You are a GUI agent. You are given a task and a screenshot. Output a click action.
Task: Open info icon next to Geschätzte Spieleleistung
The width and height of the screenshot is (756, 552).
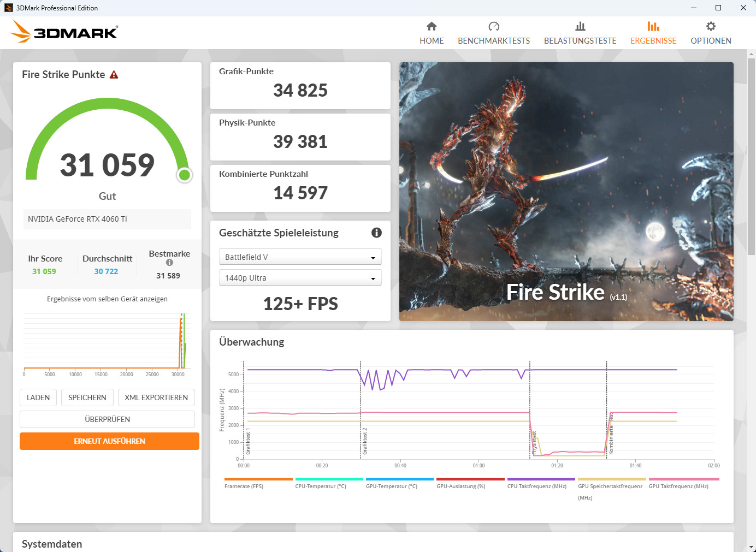(x=376, y=233)
